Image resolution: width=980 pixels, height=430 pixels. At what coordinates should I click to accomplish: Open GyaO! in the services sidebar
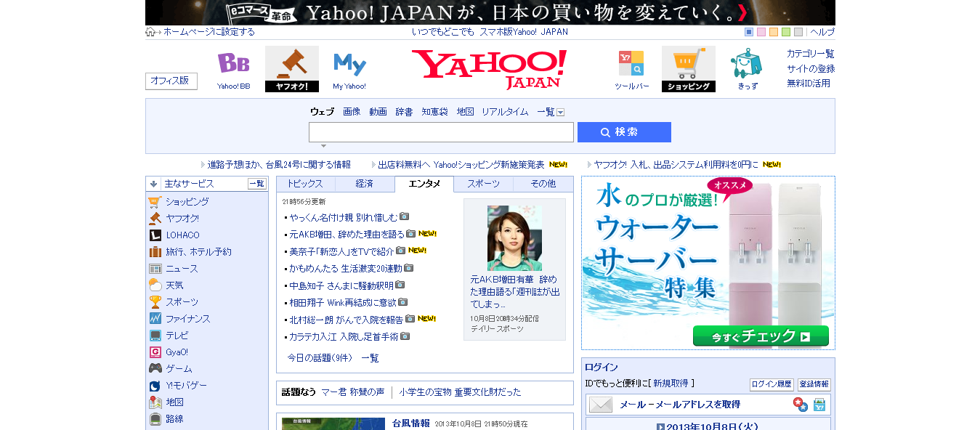[177, 352]
